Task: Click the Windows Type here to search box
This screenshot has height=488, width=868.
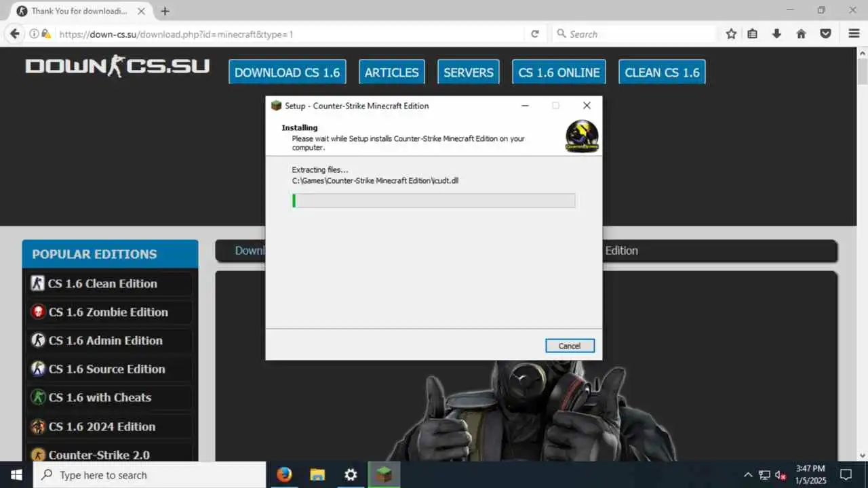Action: pyautogui.click(x=149, y=474)
